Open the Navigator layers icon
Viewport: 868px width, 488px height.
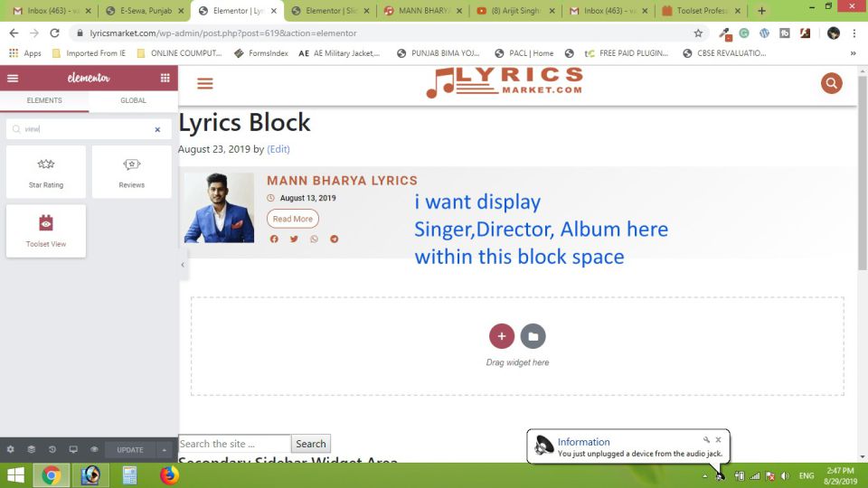pyautogui.click(x=32, y=449)
